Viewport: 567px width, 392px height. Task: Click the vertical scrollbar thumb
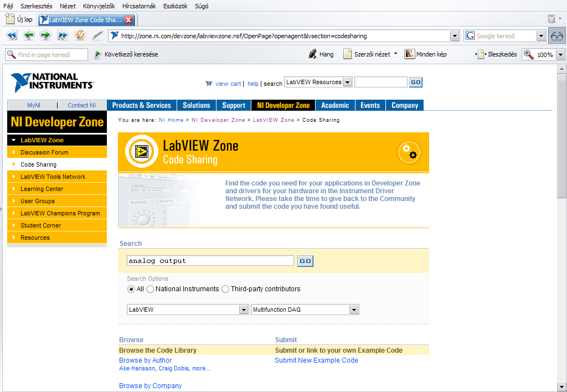(x=561, y=136)
